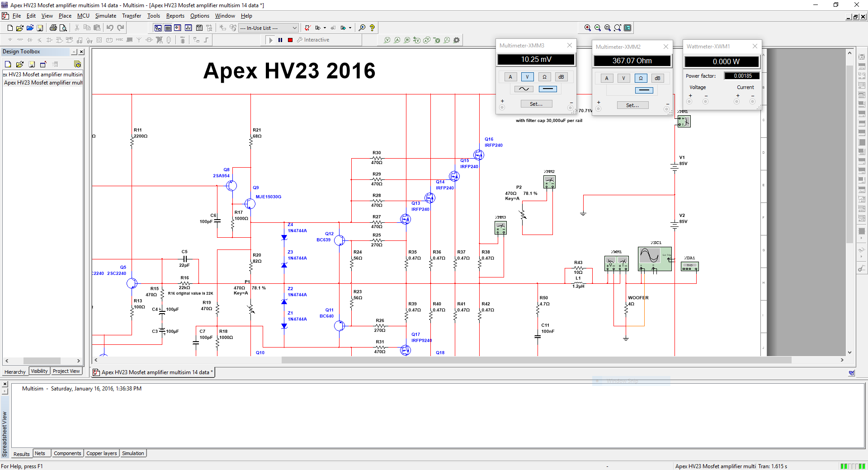Expand back annotation dropdown arrow
This screenshot has height=470, width=868.
(x=325, y=28)
